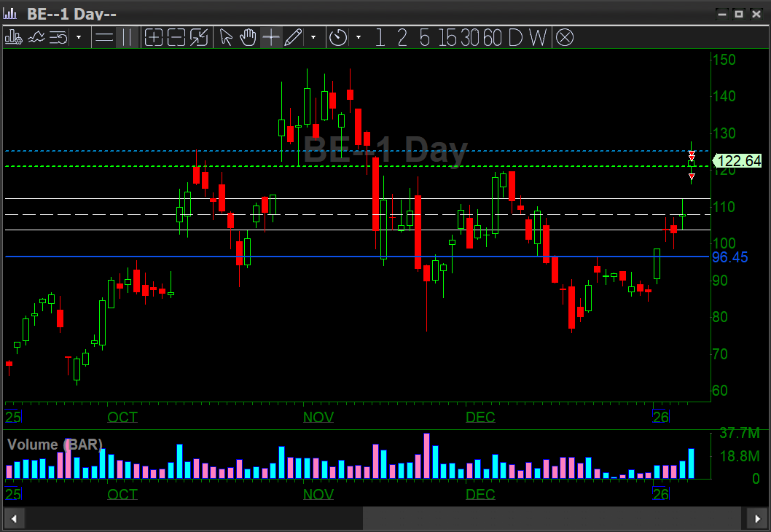
Task: Click the OCT label on price chart axis
Action: [122, 417]
